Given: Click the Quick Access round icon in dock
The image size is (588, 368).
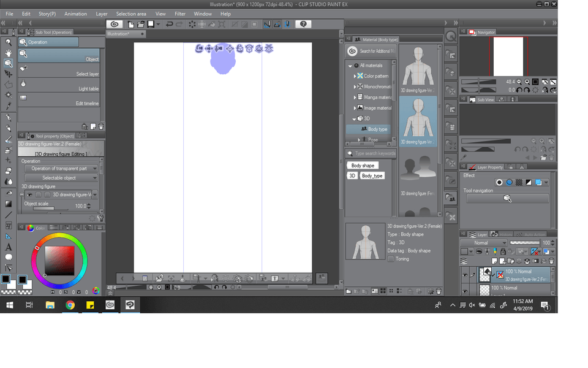Looking at the screenshot, I should pyautogui.click(x=451, y=36).
